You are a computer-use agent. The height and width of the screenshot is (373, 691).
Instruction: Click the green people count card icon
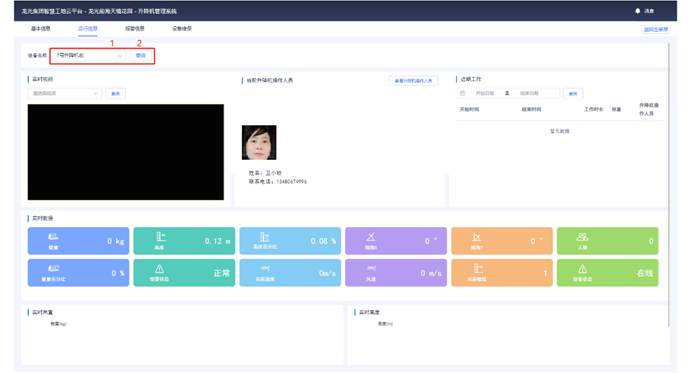tap(582, 237)
